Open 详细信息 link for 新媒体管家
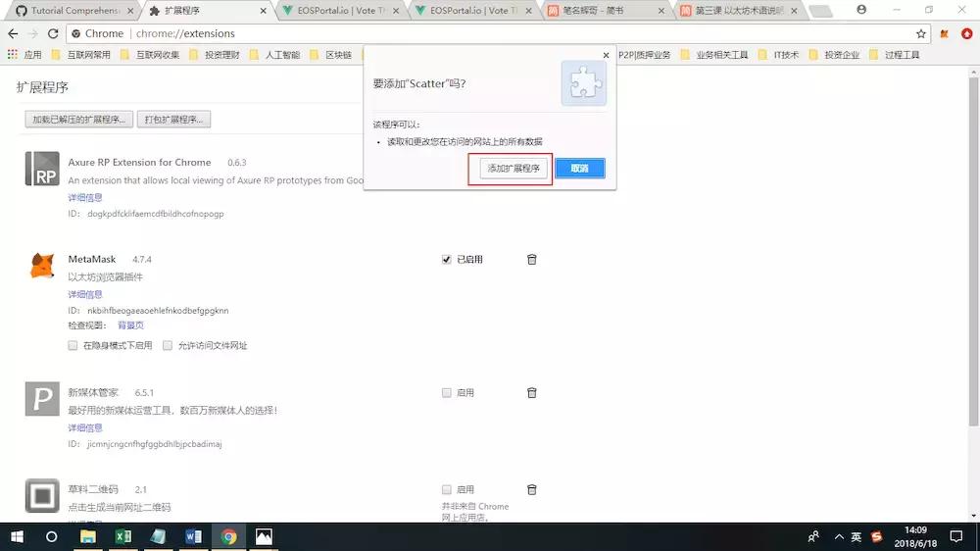Image resolution: width=980 pixels, height=551 pixels. (85, 427)
